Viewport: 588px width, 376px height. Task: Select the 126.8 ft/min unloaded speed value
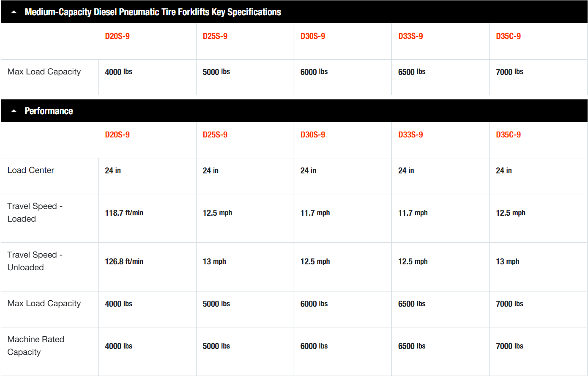coord(124,261)
